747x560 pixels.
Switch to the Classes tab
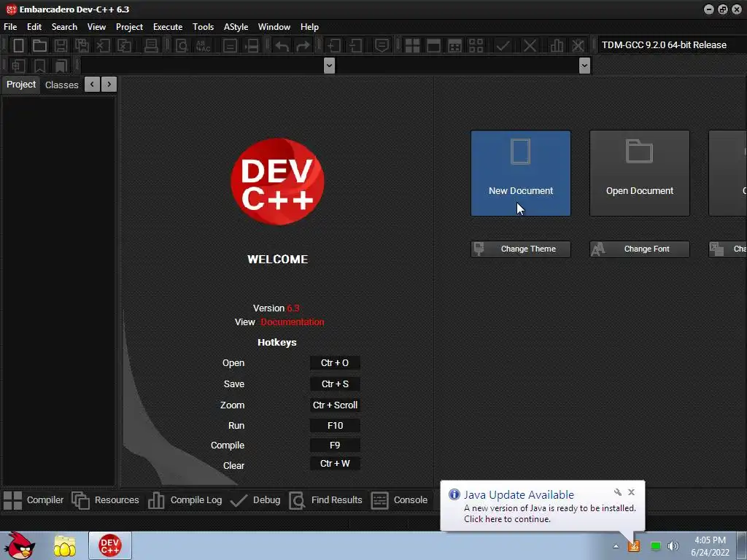[61, 85]
